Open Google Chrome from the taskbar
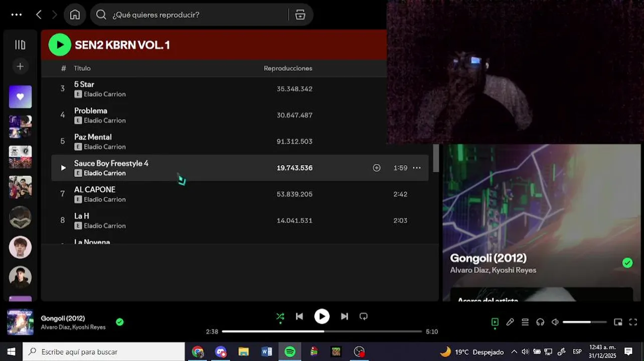Image resolution: width=644 pixels, height=361 pixels. [x=198, y=351]
